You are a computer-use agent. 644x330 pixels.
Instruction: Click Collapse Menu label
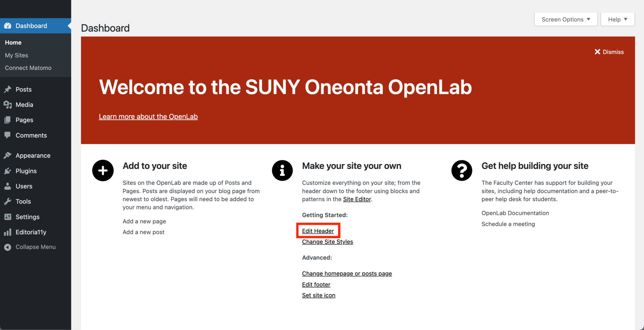pos(36,247)
